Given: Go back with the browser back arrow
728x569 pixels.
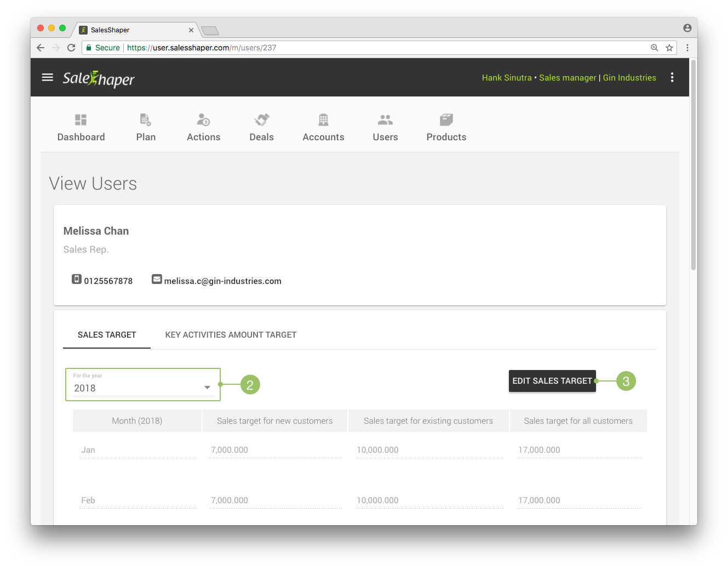Looking at the screenshot, I should tap(41, 48).
